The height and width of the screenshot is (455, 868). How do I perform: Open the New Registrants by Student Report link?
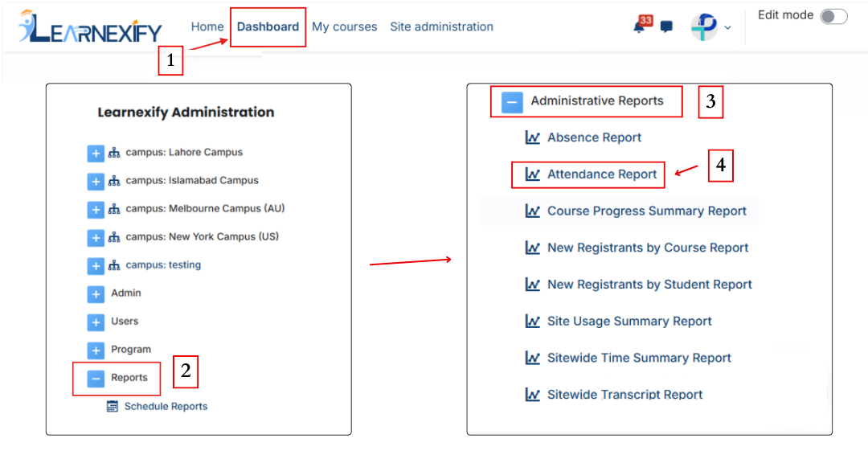(x=649, y=285)
